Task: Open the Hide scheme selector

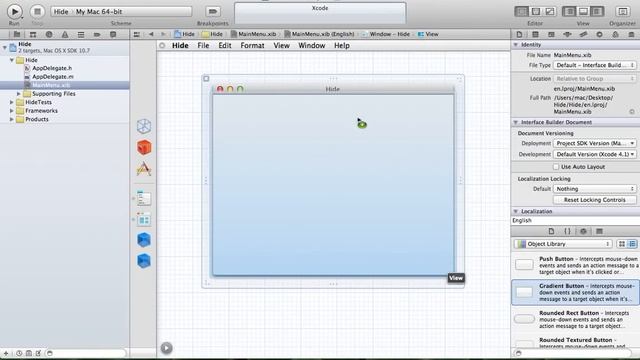Action: pyautogui.click(x=121, y=11)
